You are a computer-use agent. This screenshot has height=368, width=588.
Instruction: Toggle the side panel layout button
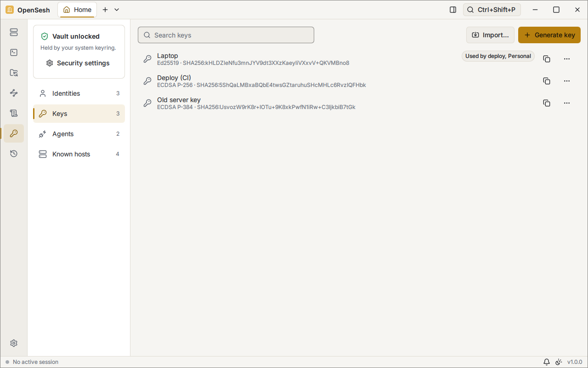tap(453, 10)
